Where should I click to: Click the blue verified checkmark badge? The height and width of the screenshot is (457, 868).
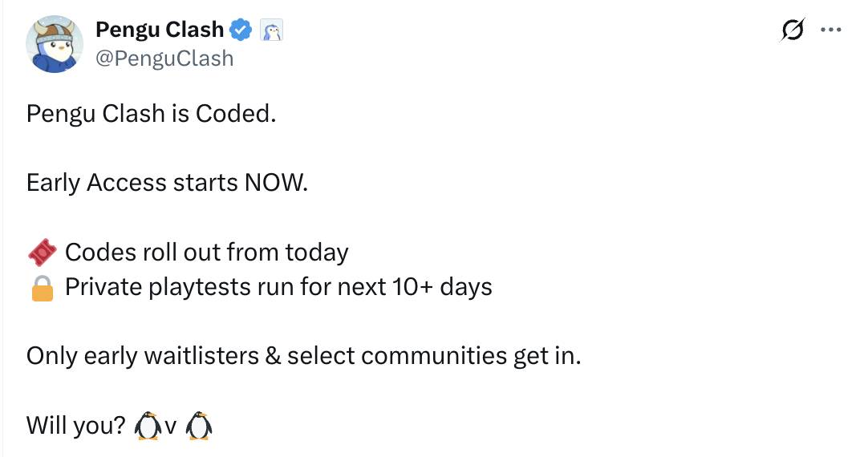(x=241, y=30)
